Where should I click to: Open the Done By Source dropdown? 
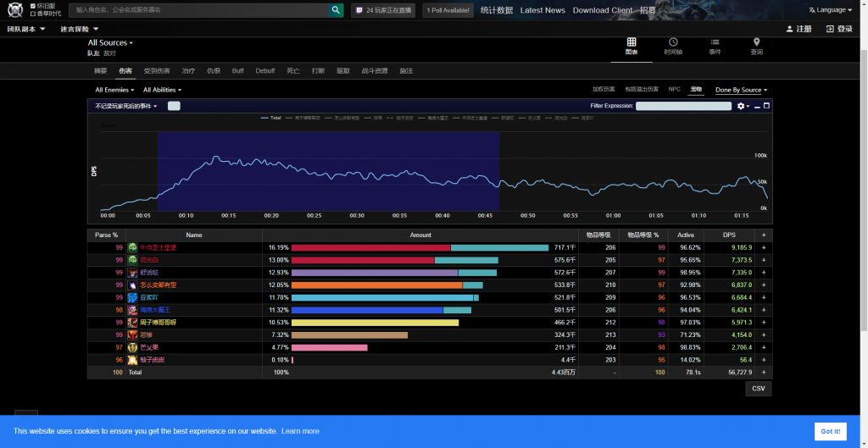(741, 90)
